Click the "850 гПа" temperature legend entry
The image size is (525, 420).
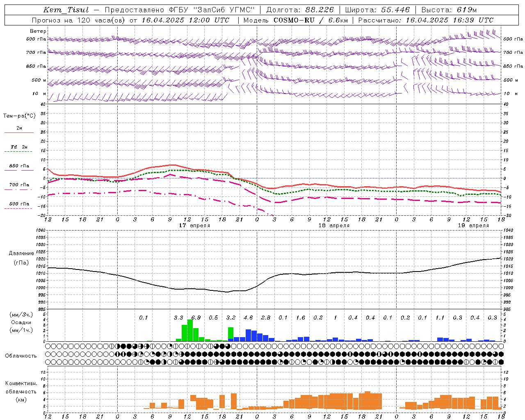[x=19, y=166]
